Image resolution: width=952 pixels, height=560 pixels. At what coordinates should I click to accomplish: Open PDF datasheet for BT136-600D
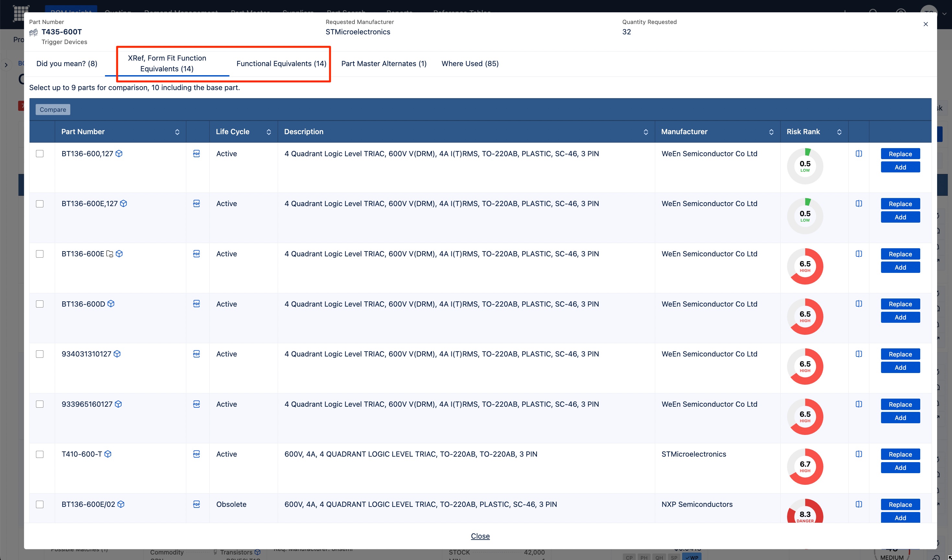[196, 303]
